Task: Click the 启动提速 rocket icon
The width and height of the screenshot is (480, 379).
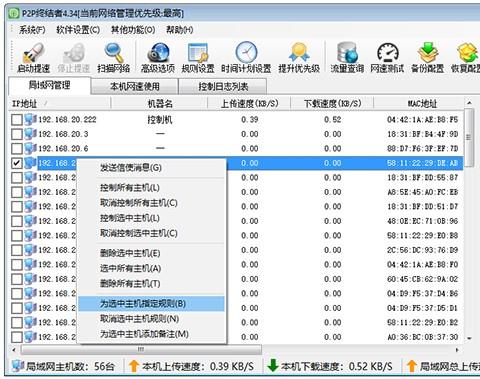Action: tap(33, 53)
